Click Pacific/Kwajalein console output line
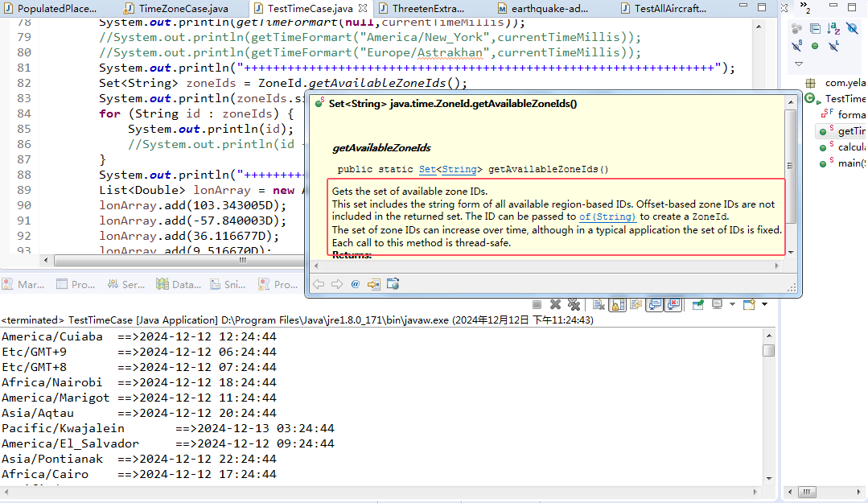868x503 pixels. [168, 428]
